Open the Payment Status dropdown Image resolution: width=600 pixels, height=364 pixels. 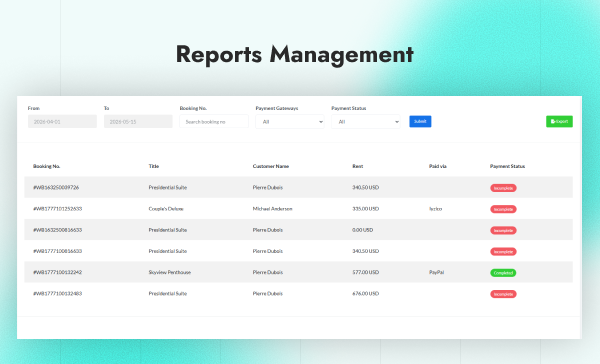tap(365, 122)
